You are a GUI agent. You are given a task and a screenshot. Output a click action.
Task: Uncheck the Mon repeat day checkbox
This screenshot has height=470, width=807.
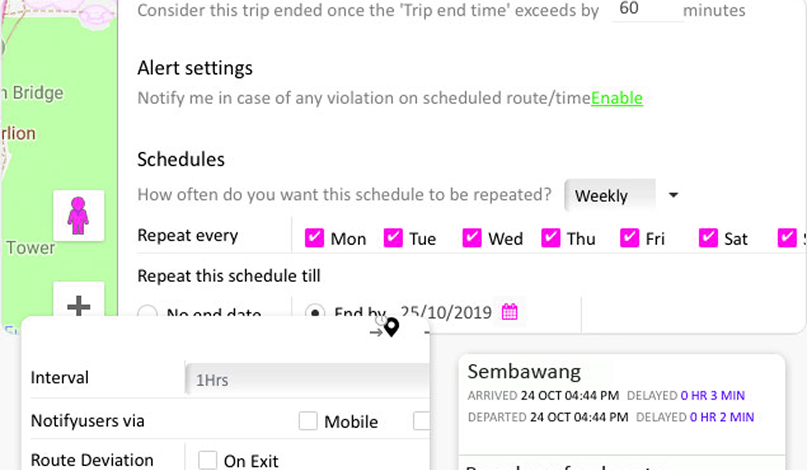click(315, 238)
